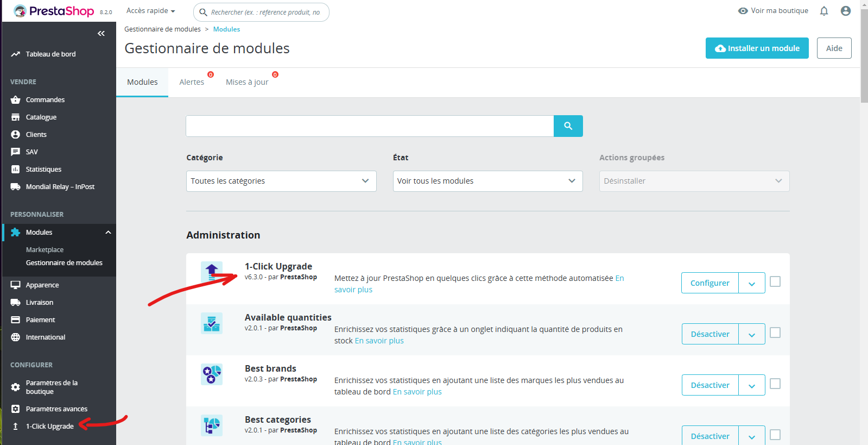Click the PrestaShop logo

pyautogui.click(x=54, y=11)
